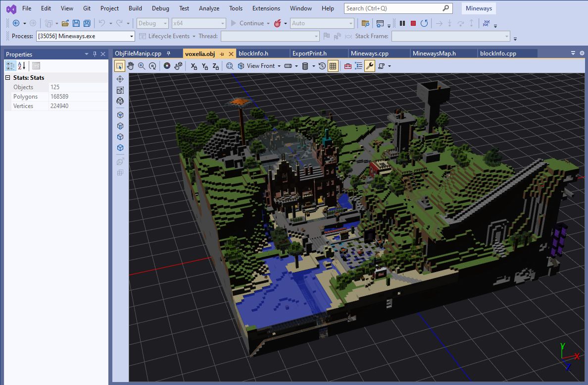Click the Mineways solution name button

479,8
